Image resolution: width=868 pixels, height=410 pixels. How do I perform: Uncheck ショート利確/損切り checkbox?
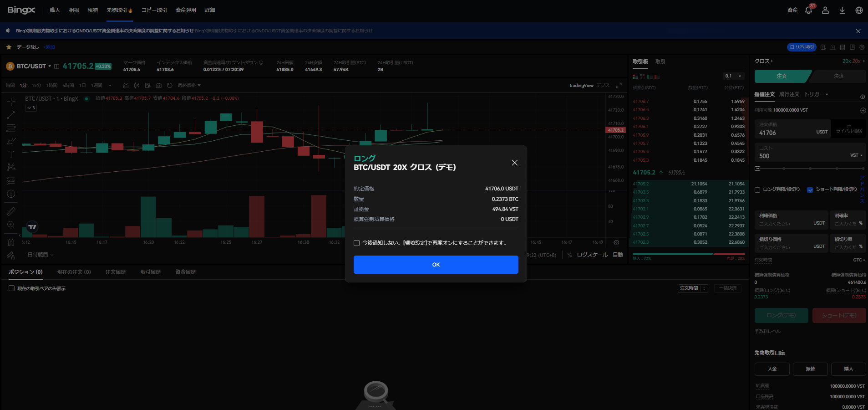point(810,190)
